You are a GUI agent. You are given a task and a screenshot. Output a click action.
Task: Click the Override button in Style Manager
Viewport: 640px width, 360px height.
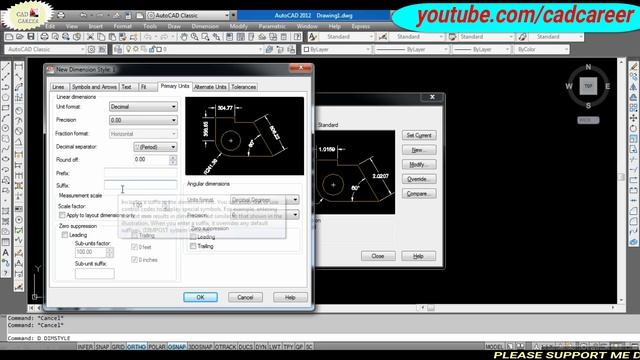[x=419, y=179]
